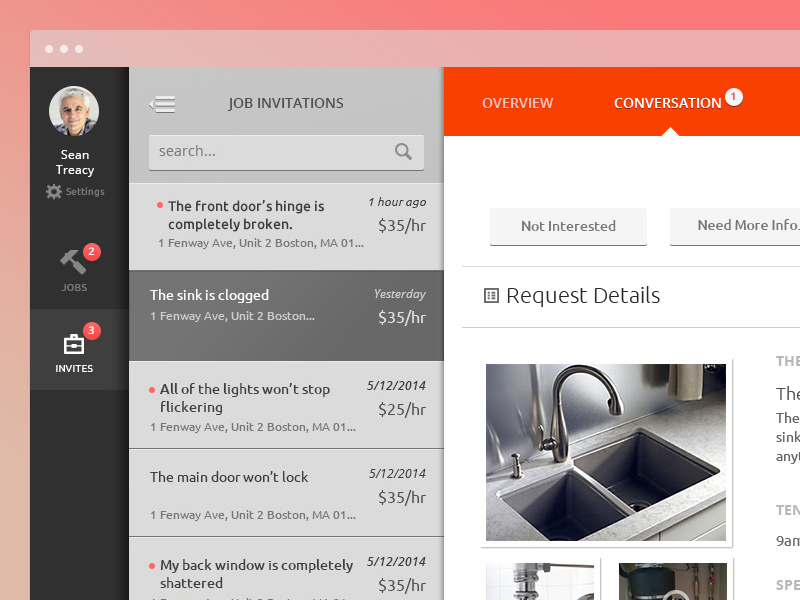Decline the job with Not Interested

click(568, 227)
